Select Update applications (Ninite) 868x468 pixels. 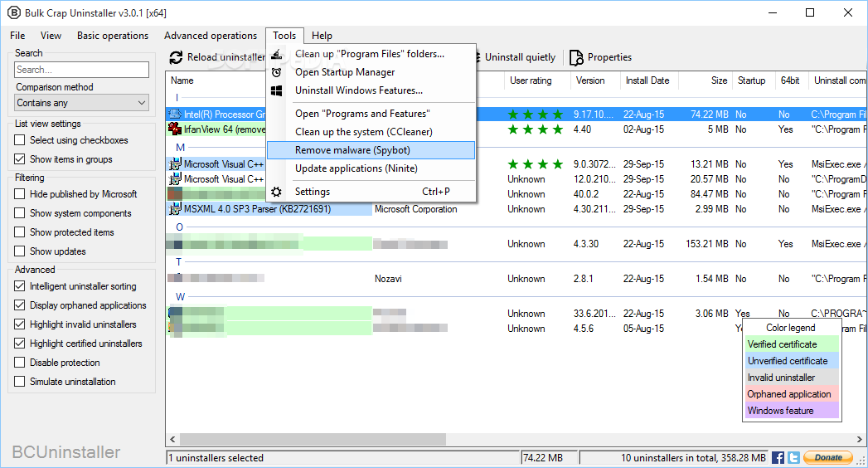371,168
